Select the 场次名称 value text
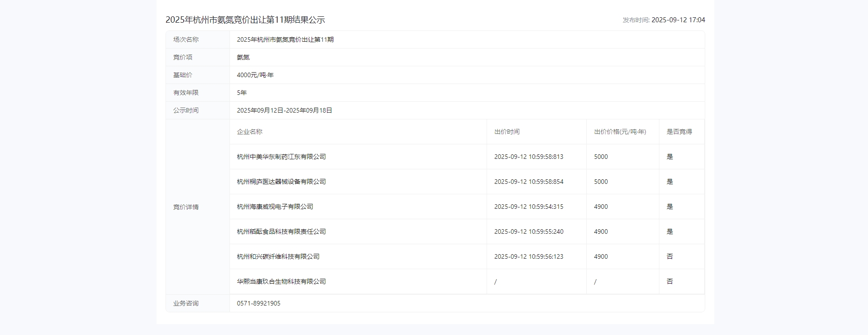Screen dimensions: 868x335 285,39
